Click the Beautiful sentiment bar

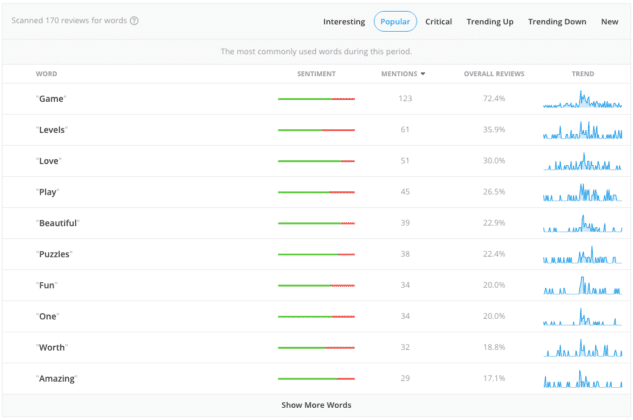tap(316, 223)
